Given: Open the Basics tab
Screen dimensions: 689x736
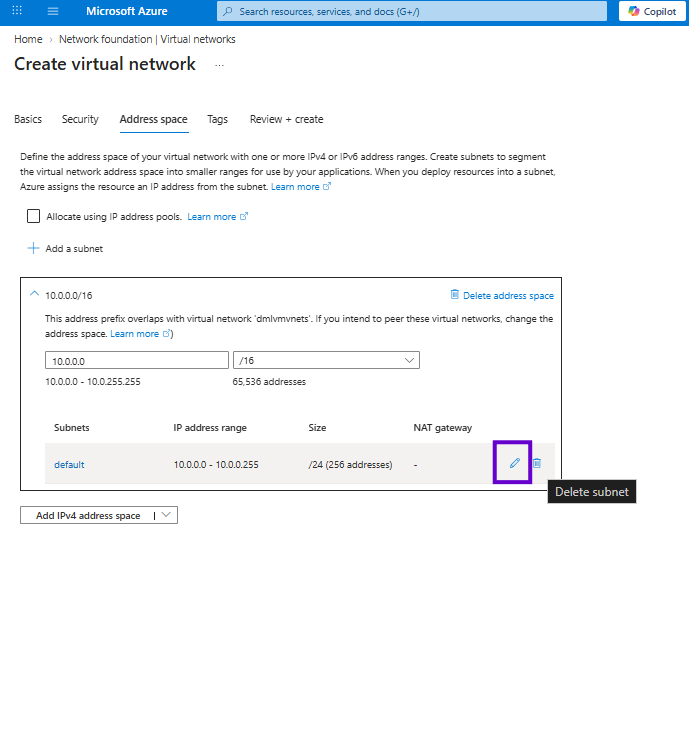Looking at the screenshot, I should 28,119.
